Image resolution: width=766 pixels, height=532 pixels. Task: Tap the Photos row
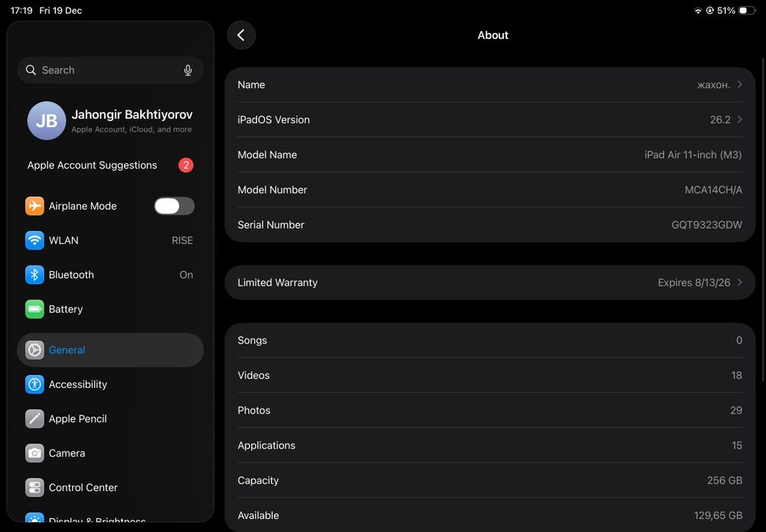490,410
